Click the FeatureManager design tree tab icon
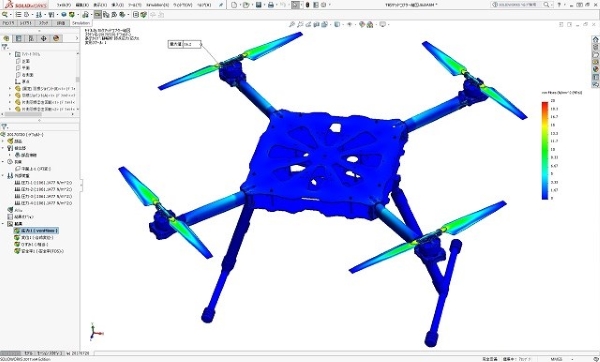600x362 pixels. click(6, 38)
